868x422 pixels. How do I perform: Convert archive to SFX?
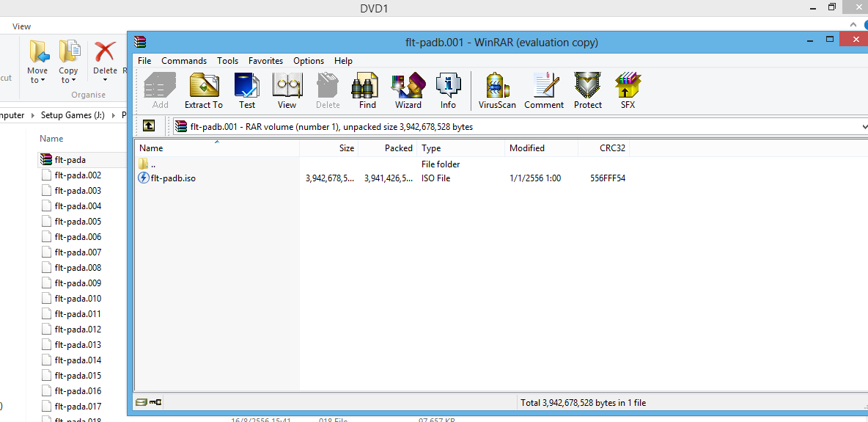click(628, 91)
